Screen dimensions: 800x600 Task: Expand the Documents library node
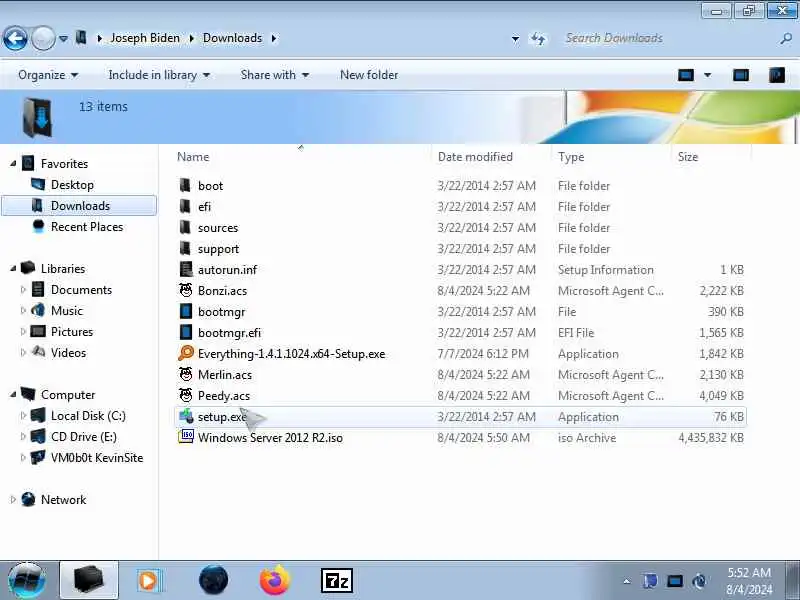click(x=23, y=290)
